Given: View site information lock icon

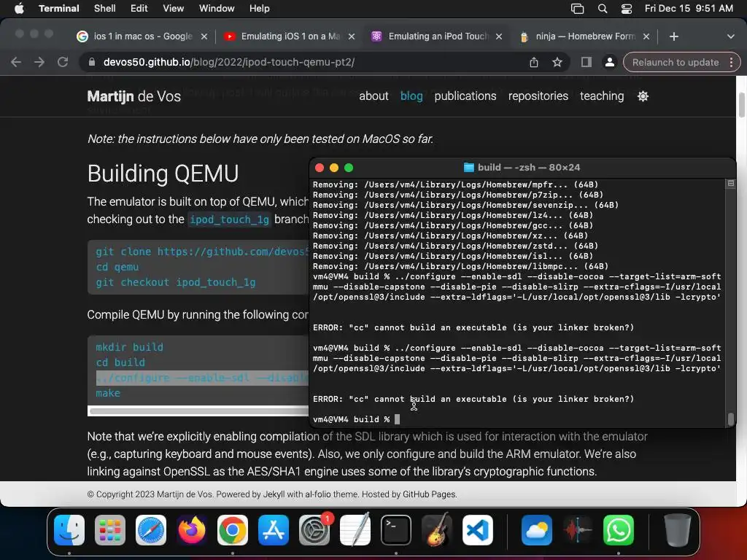Looking at the screenshot, I should click(x=92, y=62).
